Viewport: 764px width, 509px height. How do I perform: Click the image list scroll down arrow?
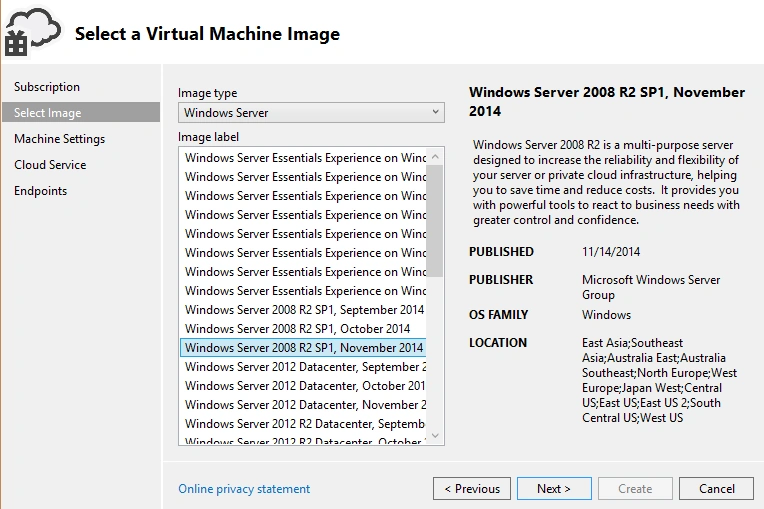click(435, 435)
